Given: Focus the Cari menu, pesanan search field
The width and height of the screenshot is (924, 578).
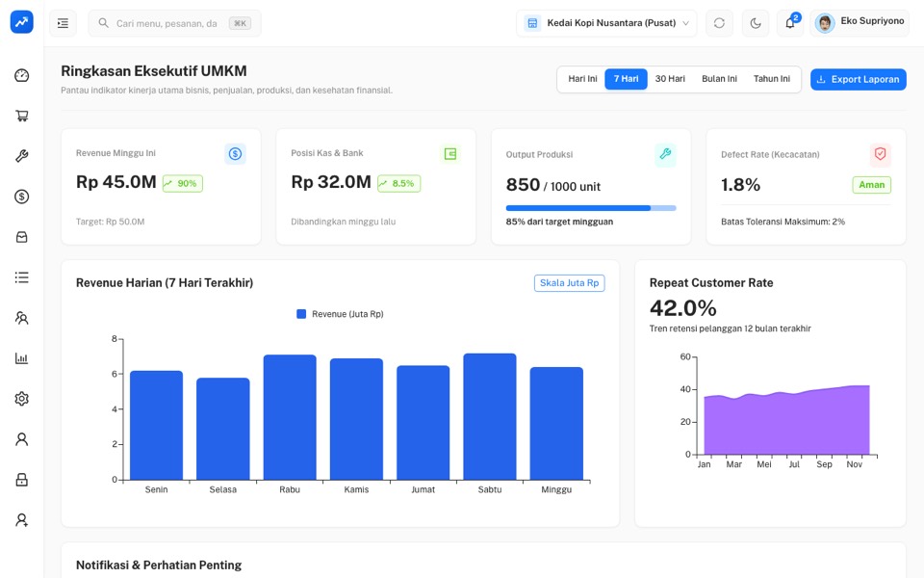Looking at the screenshot, I should (174, 23).
